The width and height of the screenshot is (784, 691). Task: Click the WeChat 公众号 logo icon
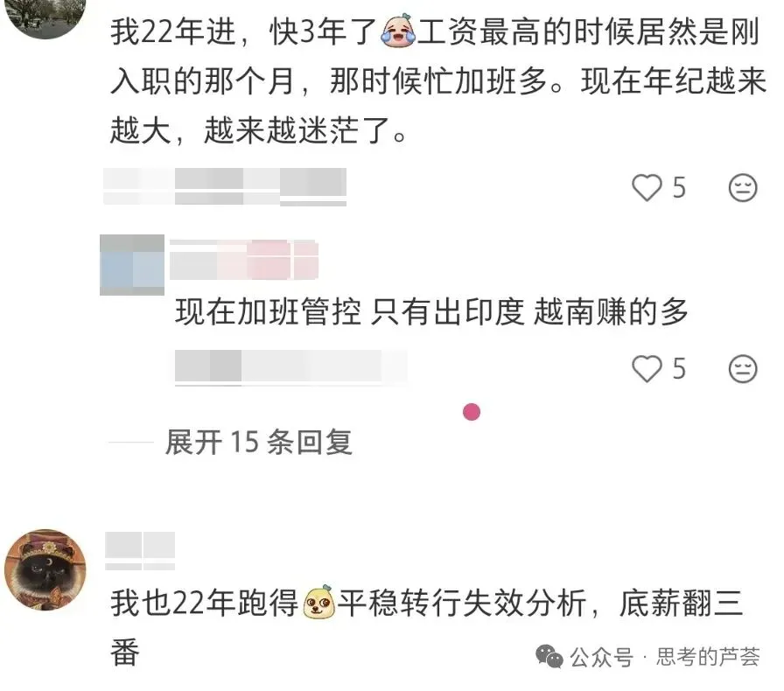(x=549, y=657)
